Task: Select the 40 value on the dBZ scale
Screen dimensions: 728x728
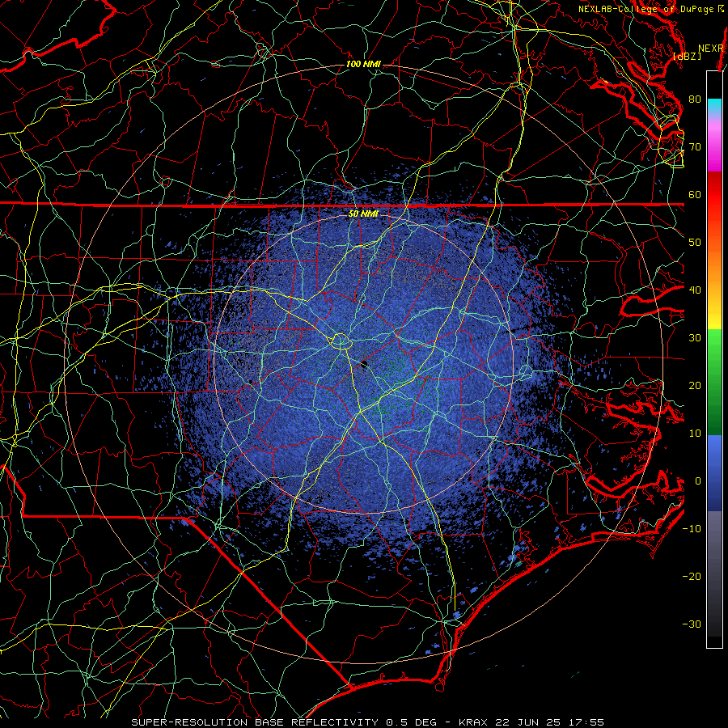Action: tap(695, 290)
